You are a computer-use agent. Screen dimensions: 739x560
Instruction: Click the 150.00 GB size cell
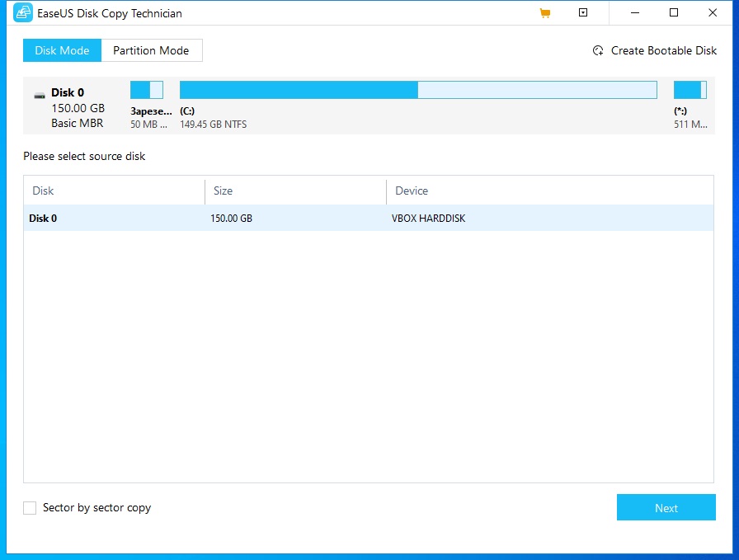click(x=232, y=219)
